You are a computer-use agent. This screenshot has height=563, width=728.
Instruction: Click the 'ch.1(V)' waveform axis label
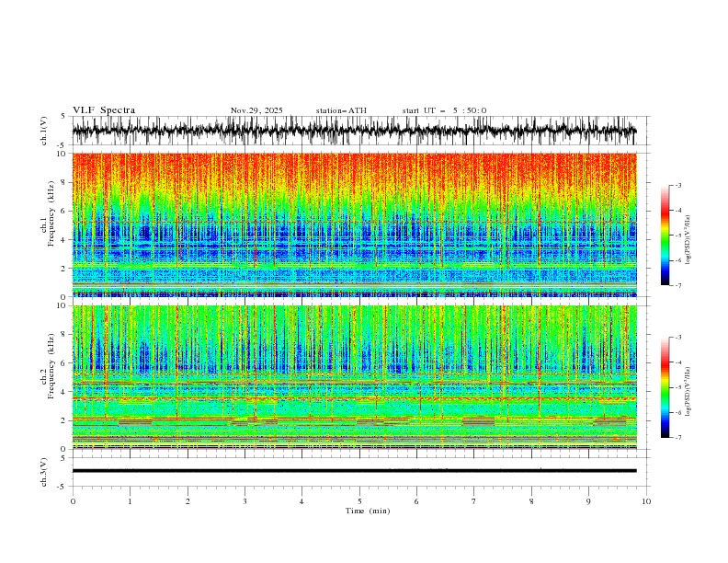44,131
